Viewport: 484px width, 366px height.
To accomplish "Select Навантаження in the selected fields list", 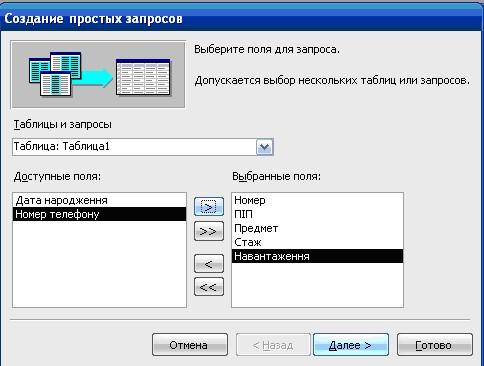I will click(x=317, y=256).
